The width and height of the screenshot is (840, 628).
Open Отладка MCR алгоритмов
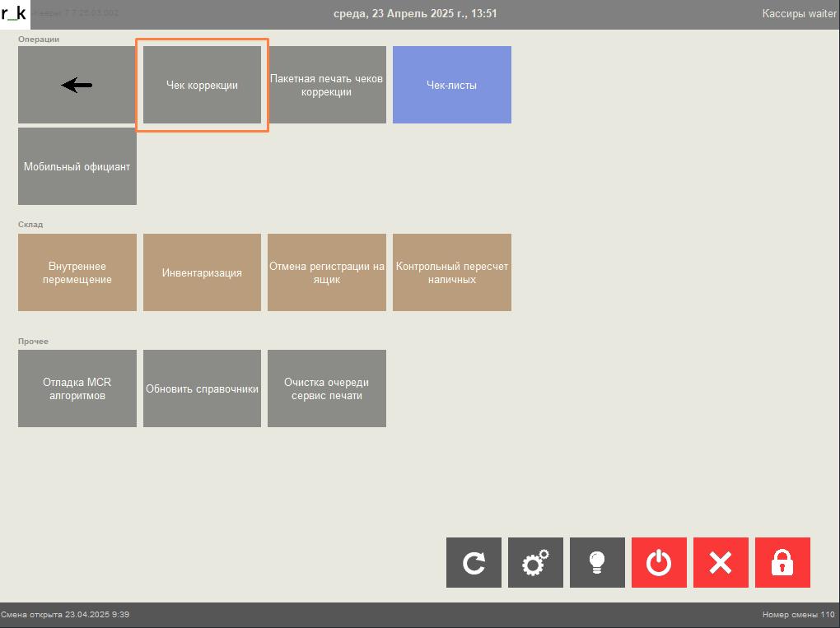click(77, 388)
